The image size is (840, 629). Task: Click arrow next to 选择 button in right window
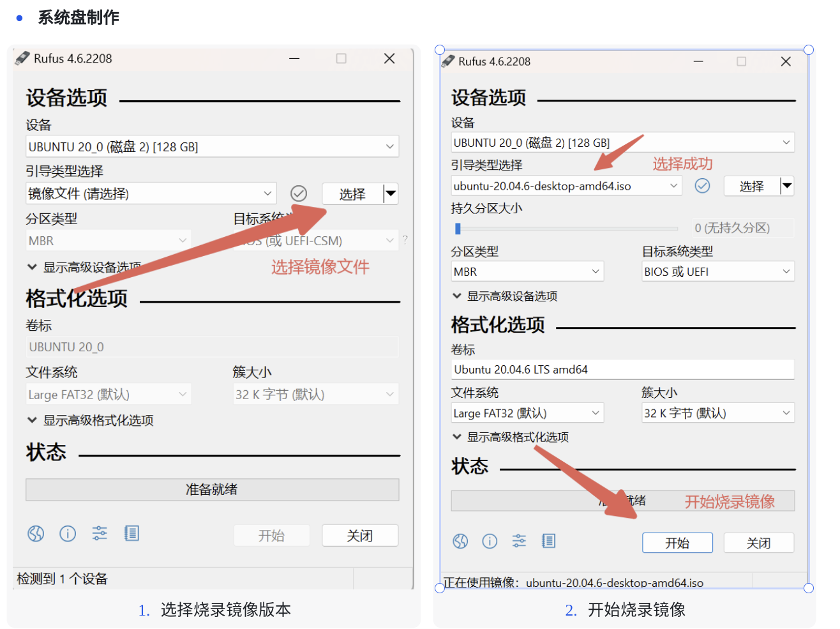click(x=788, y=186)
